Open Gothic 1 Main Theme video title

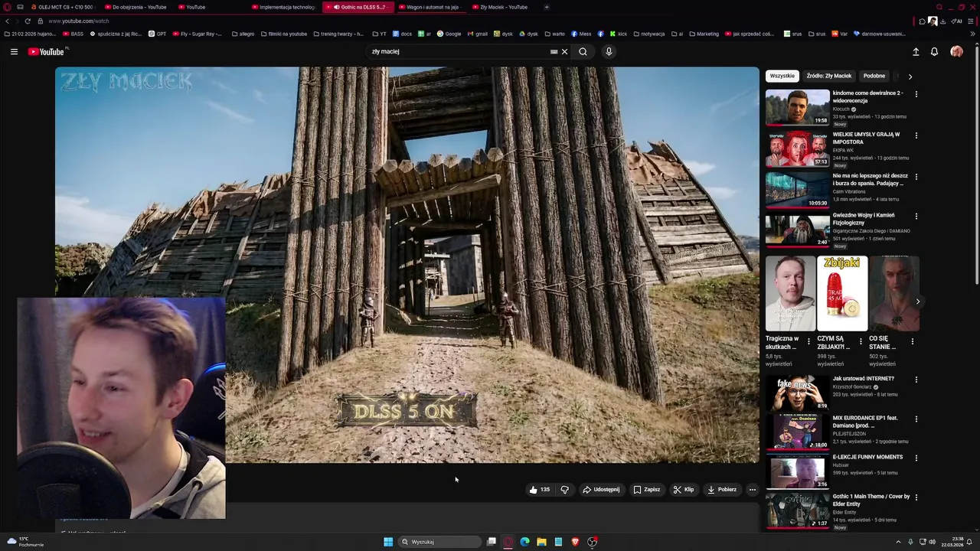[871, 500]
